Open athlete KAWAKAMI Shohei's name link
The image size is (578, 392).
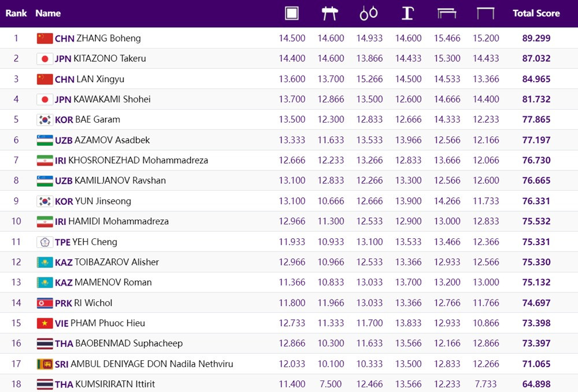(x=112, y=99)
